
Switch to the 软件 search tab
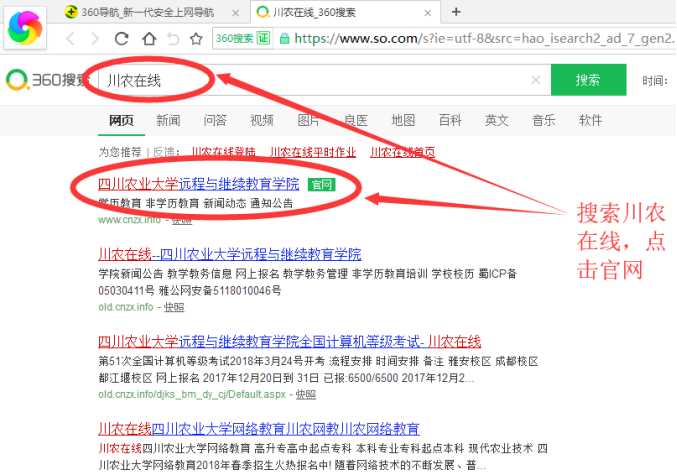[590, 120]
